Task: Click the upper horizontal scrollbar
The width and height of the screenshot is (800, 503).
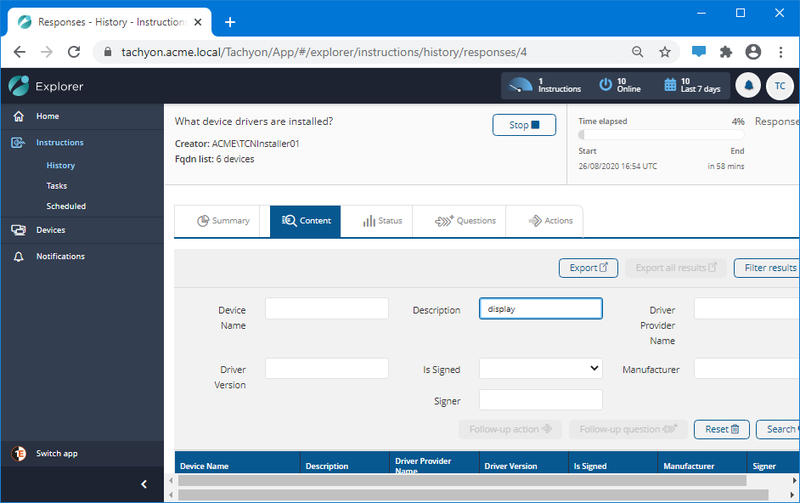Action: point(462,481)
